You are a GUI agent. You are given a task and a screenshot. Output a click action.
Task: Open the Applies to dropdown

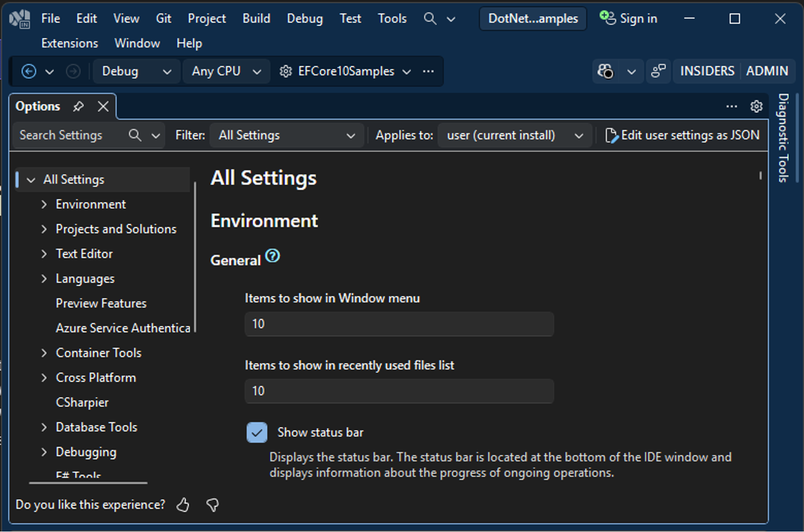click(514, 135)
